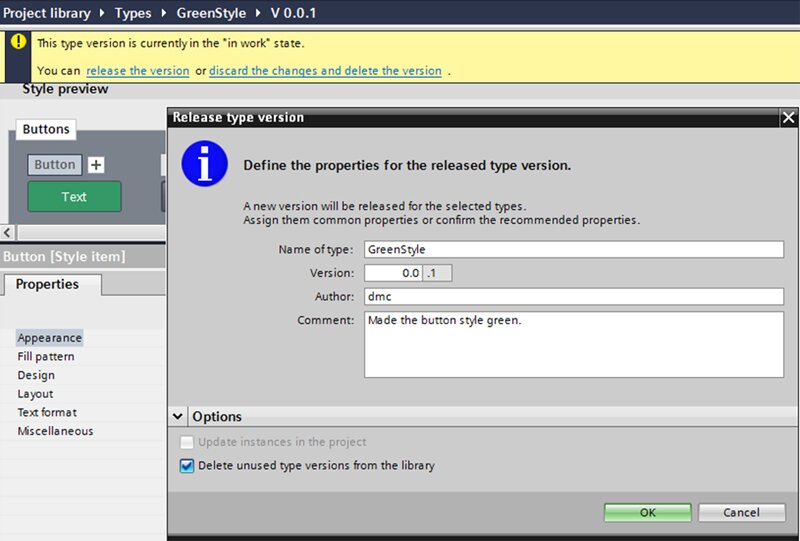Click the Options section label
This screenshot has height=541, width=800.
point(217,416)
